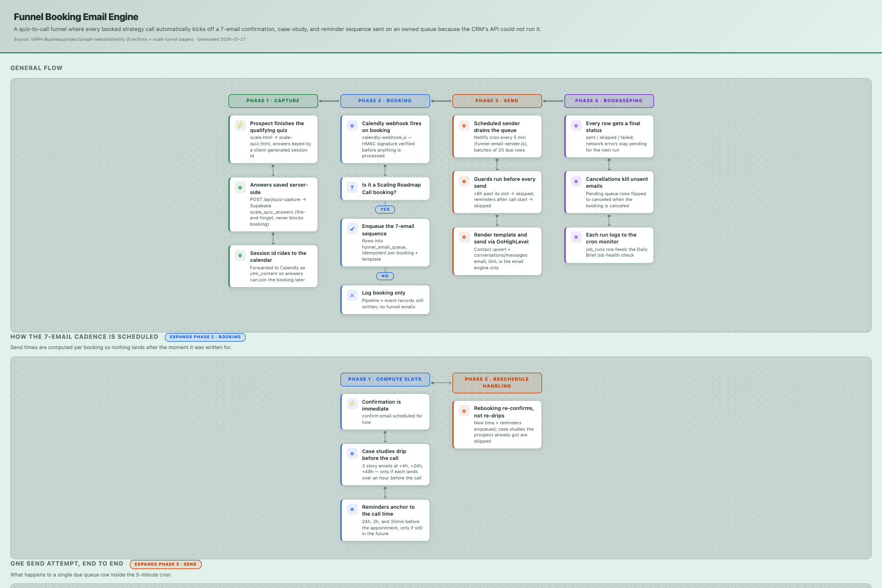
Task: Click the 24h, 2h, and 30min before description
Action: [x=392, y=528]
